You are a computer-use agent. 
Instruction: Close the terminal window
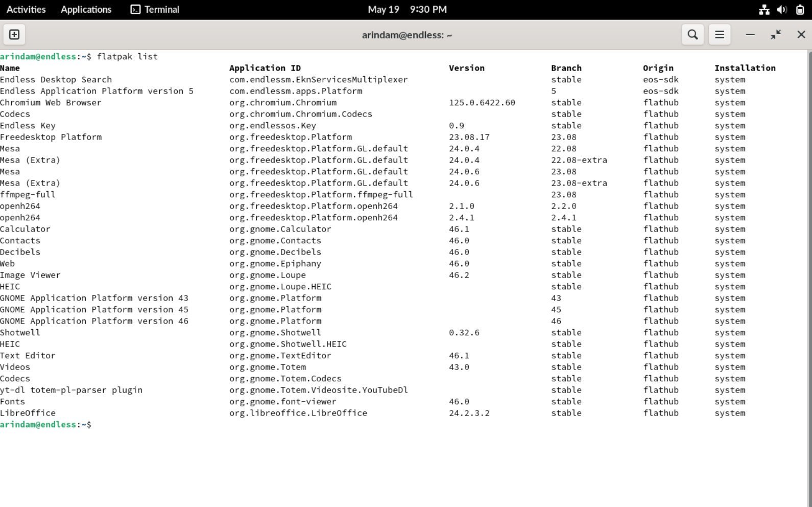pyautogui.click(x=801, y=35)
